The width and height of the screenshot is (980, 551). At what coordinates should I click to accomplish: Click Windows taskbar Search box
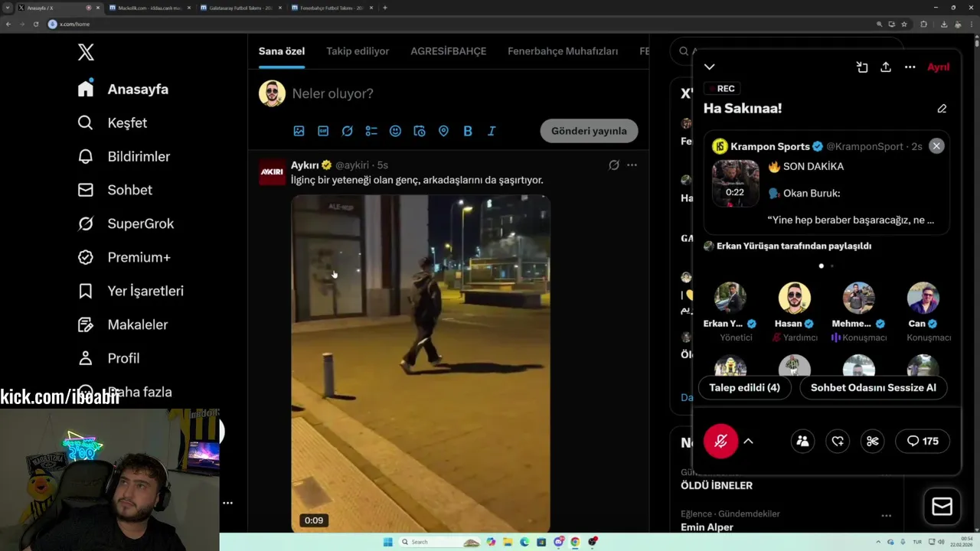(440, 542)
